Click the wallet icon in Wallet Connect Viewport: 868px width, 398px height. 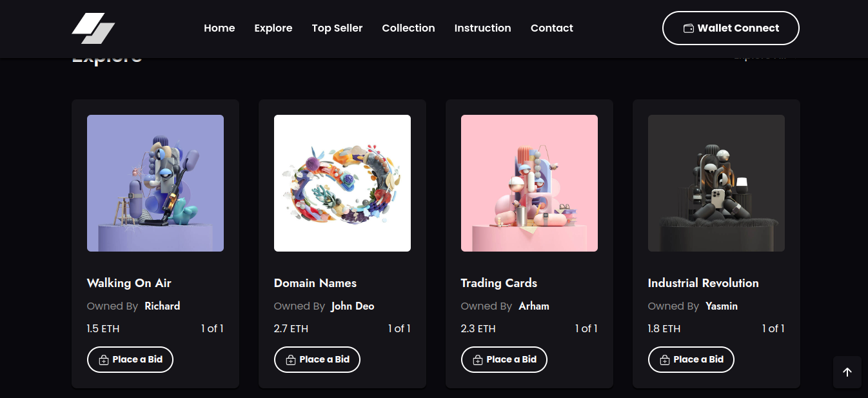point(688,28)
